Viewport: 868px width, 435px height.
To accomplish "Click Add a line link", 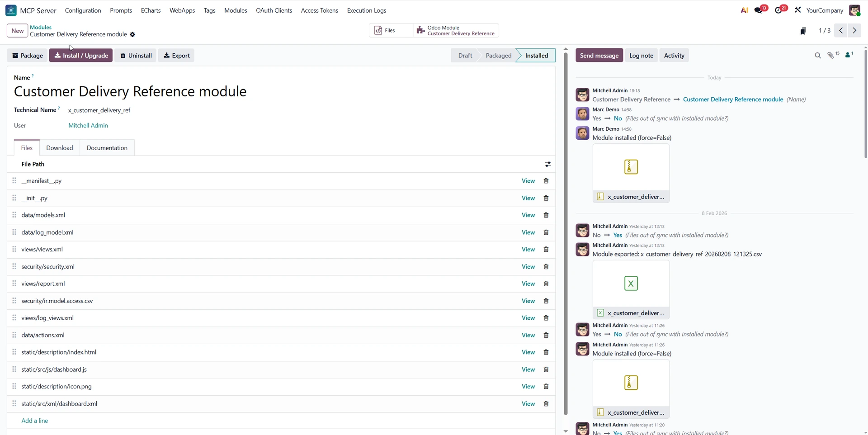I will coord(35,421).
